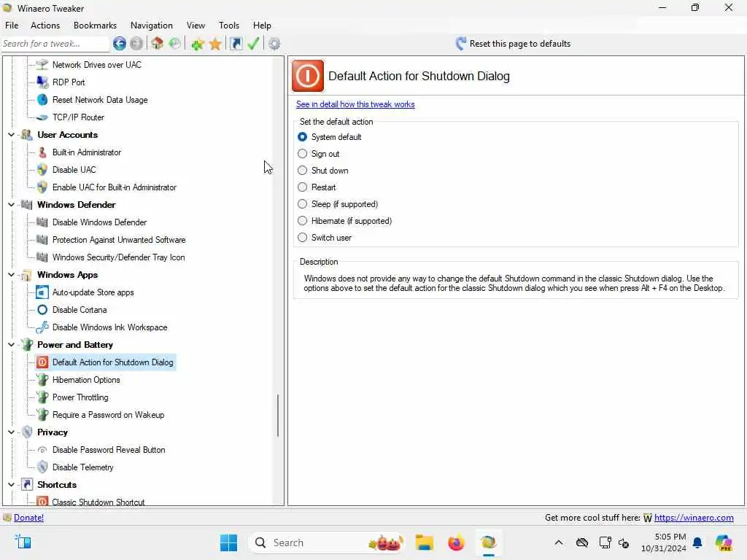This screenshot has height=560, width=747.
Task: Open the notification bell in system tray
Action: click(697, 542)
